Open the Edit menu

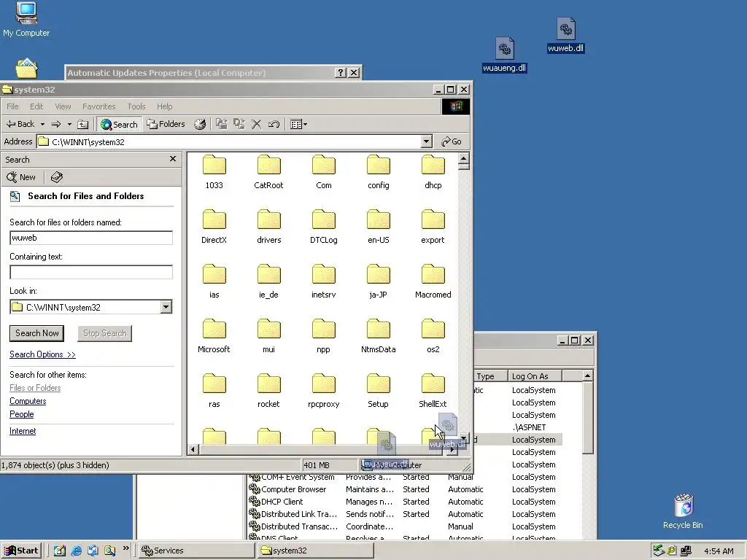point(36,106)
